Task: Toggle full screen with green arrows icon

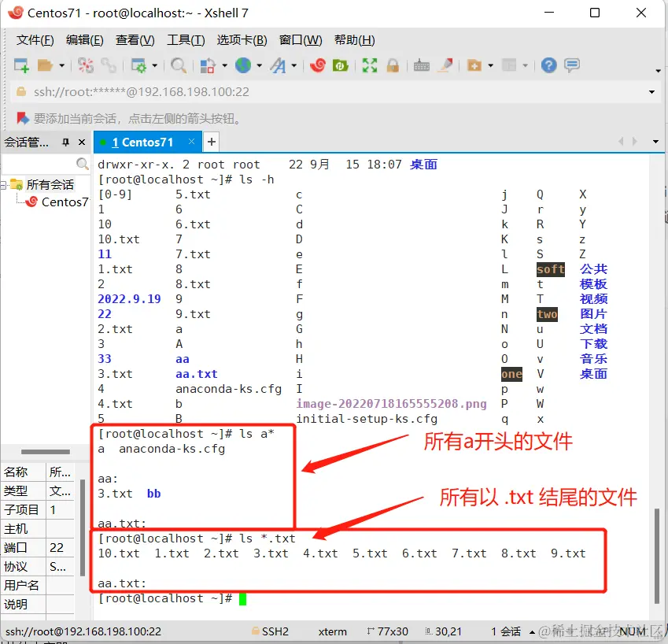Action: 369,65
